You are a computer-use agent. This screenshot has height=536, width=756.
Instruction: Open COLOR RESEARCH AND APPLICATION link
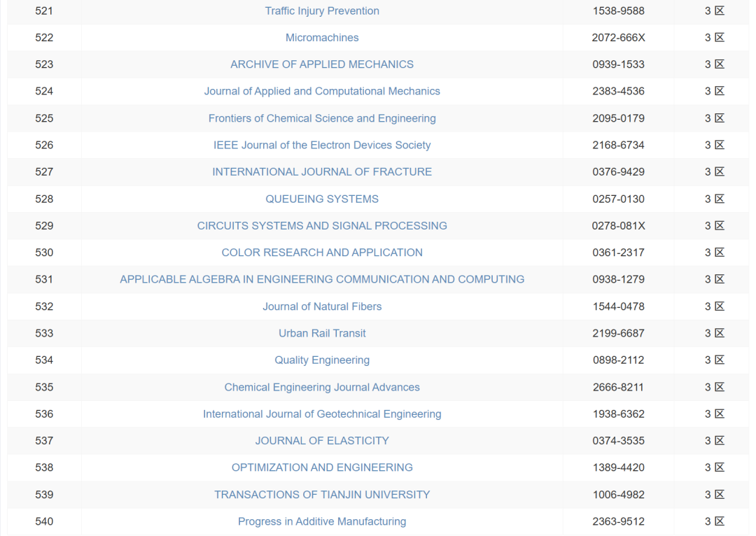322,253
